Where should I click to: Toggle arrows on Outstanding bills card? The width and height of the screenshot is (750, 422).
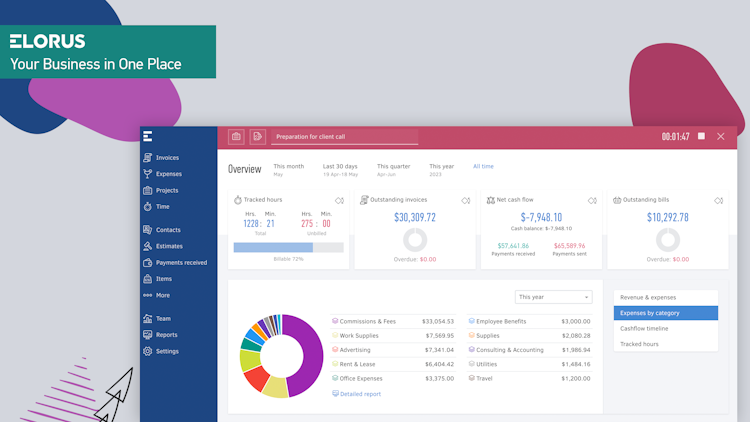click(718, 200)
